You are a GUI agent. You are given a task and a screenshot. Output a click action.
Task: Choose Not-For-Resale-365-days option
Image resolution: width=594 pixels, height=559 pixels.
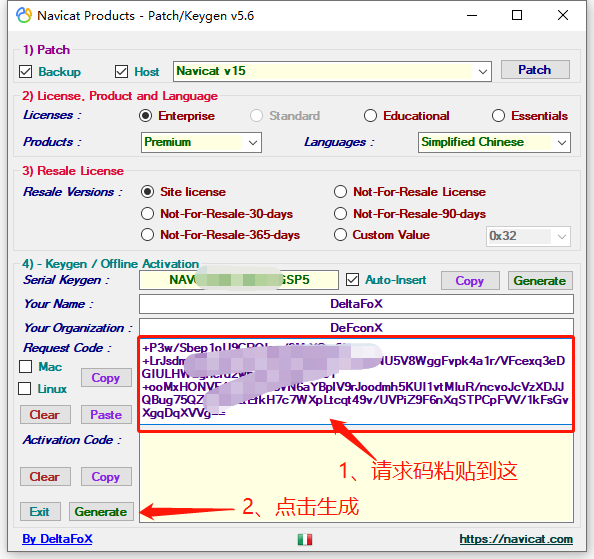pos(147,235)
